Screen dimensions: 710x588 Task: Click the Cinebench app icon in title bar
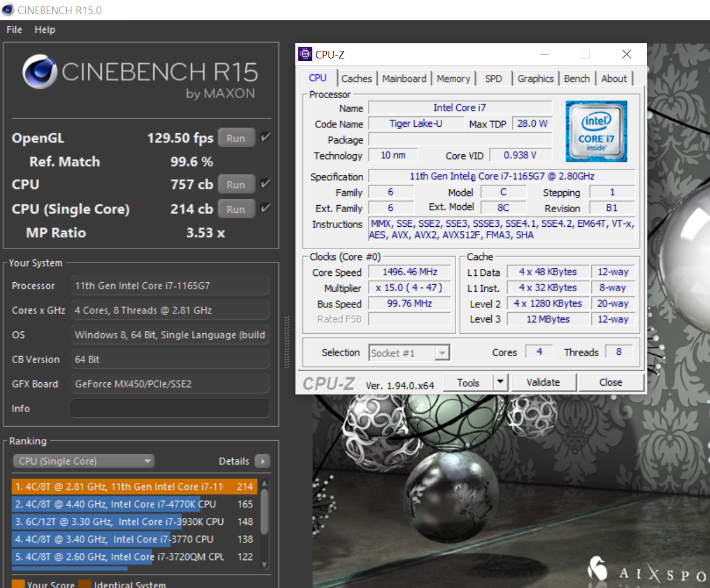click(x=8, y=10)
